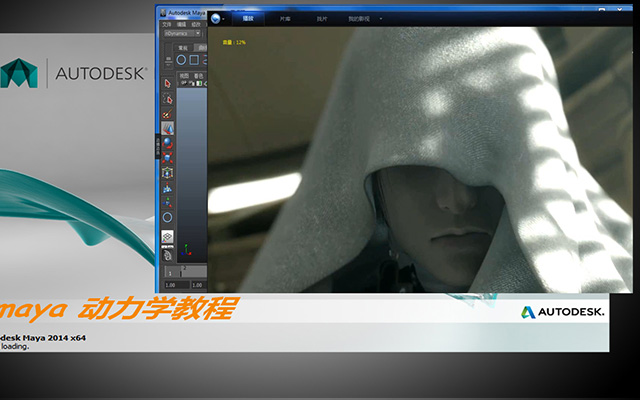
Task: Activate the Lasso select tool in Maya
Action: 167,98
